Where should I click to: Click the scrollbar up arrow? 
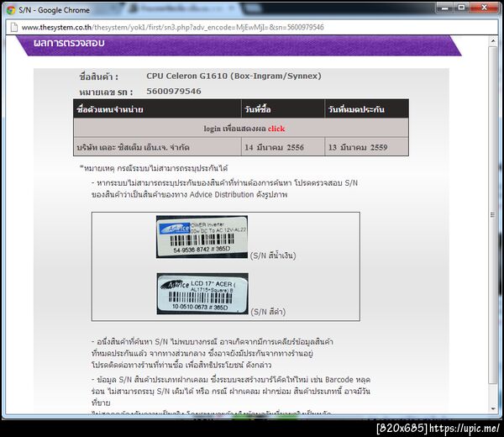[x=493, y=41]
